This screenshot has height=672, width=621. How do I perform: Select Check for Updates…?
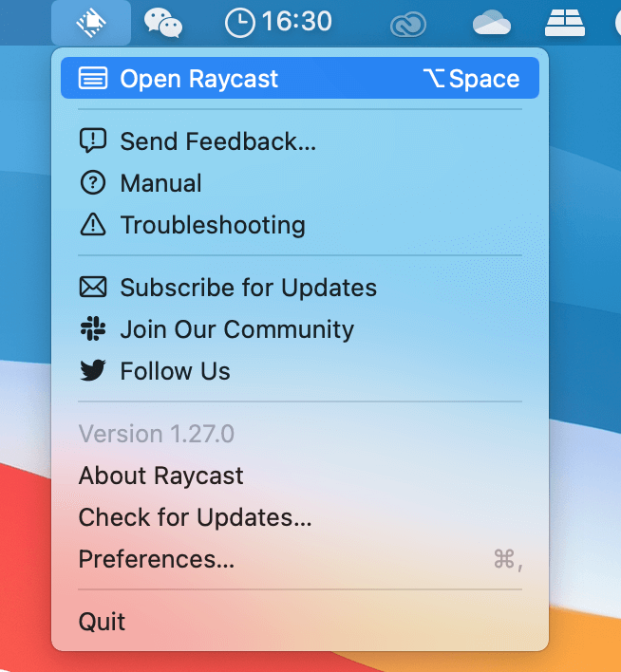coord(195,517)
